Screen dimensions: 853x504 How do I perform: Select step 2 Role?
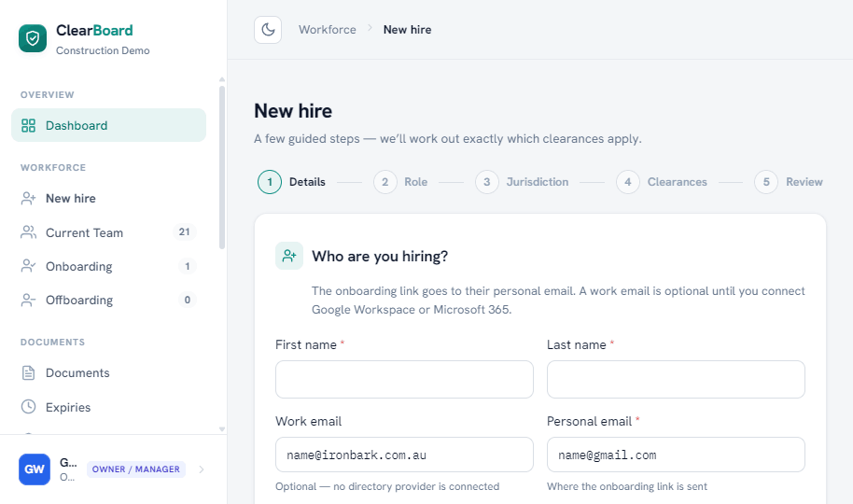pyautogui.click(x=400, y=182)
